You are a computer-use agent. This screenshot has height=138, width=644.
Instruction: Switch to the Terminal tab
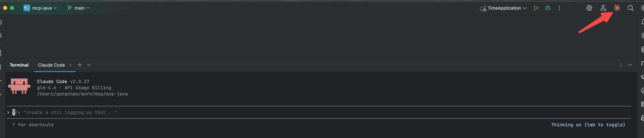tap(19, 65)
